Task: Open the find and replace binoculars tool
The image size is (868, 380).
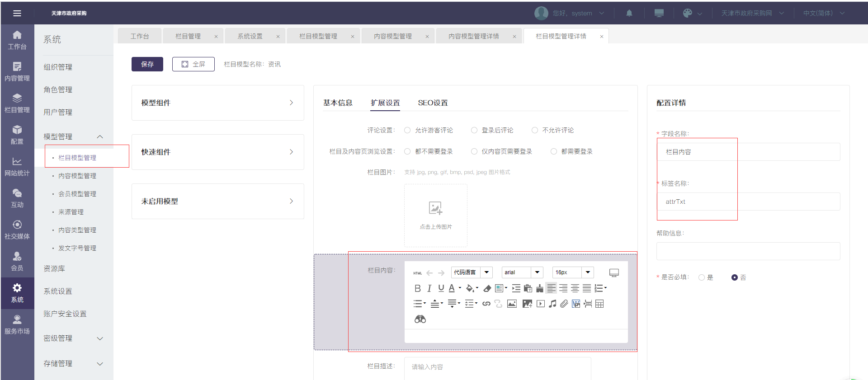Action: coord(420,319)
